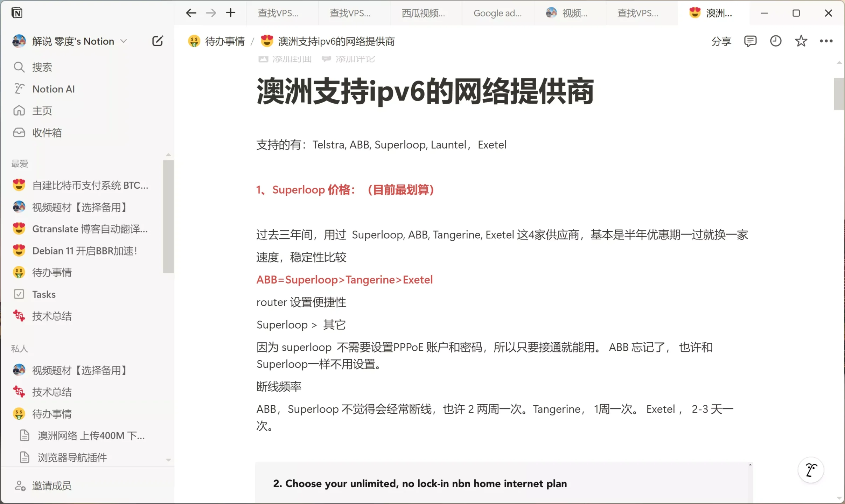This screenshot has height=504, width=845.
Task: Open the workspace switcher dropdown
Action: [x=123, y=41]
